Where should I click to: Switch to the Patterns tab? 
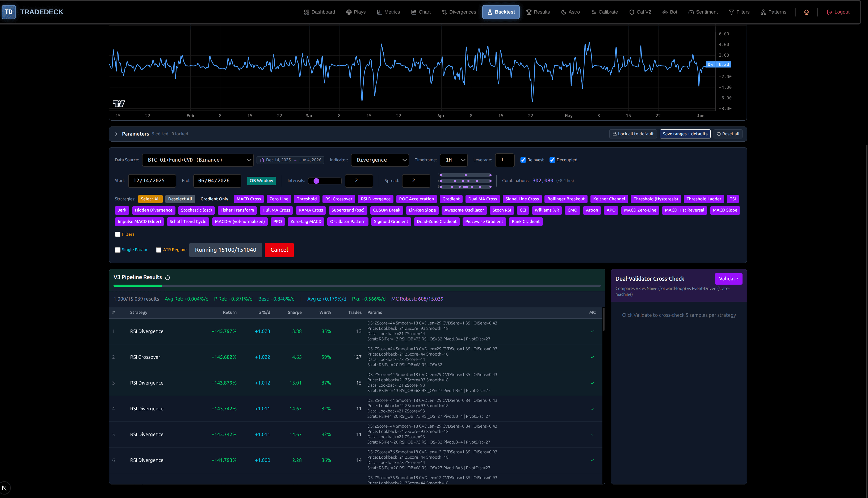[x=773, y=12]
